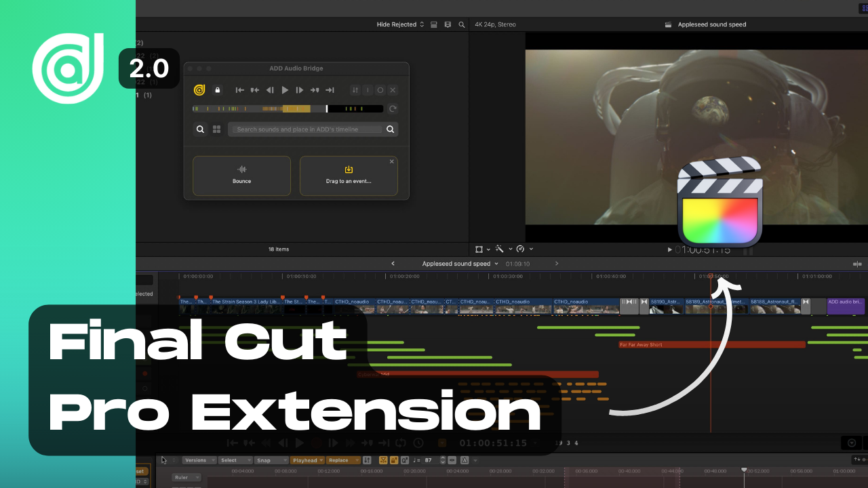Click the Audio Bridge overview timeline strip
The height and width of the screenshot is (488, 868).
pyautogui.click(x=288, y=108)
